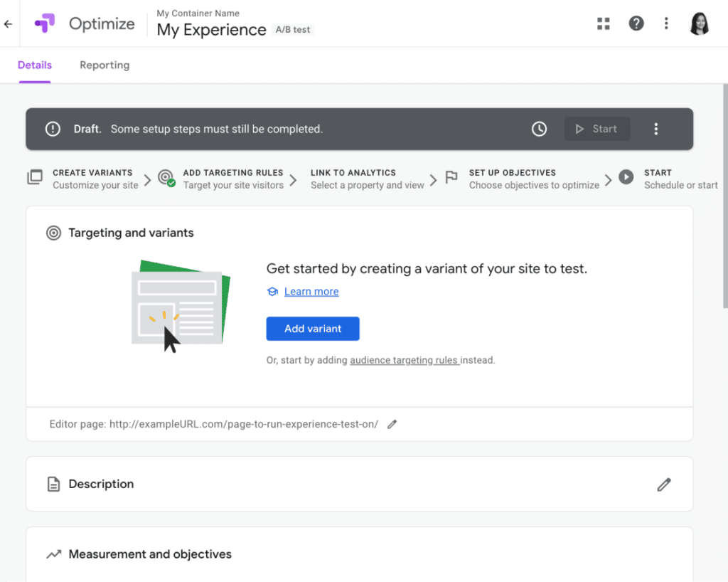Open the Google apps grid icon
The height and width of the screenshot is (582, 728).
tap(603, 23)
